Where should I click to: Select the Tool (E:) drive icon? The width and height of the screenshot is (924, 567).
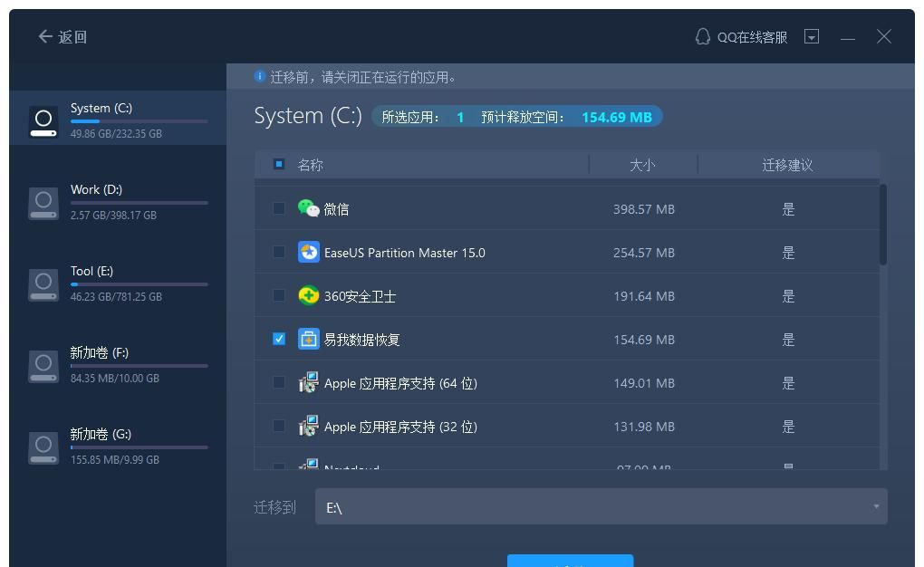tap(43, 284)
